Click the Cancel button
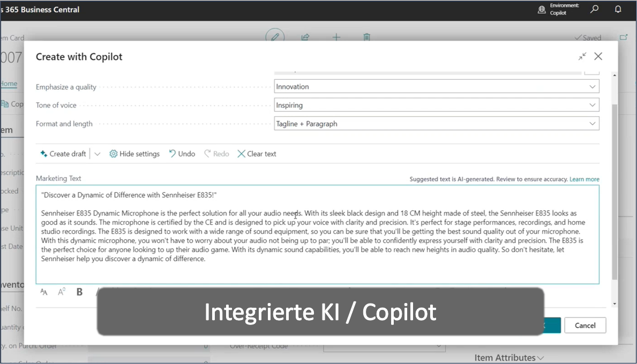The width and height of the screenshot is (637, 364). [x=585, y=325]
